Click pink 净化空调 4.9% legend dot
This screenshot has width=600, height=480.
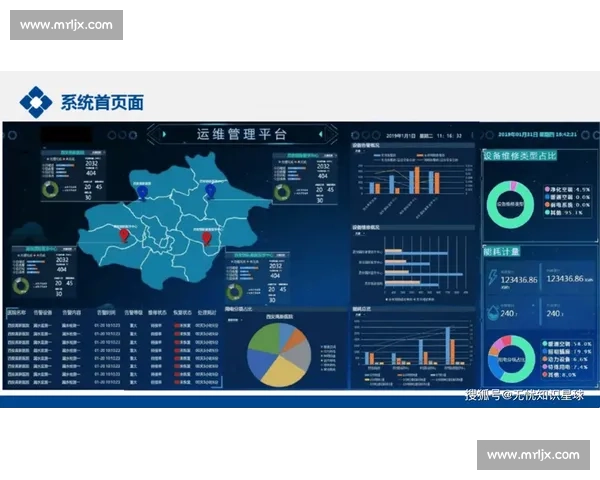[547, 189]
